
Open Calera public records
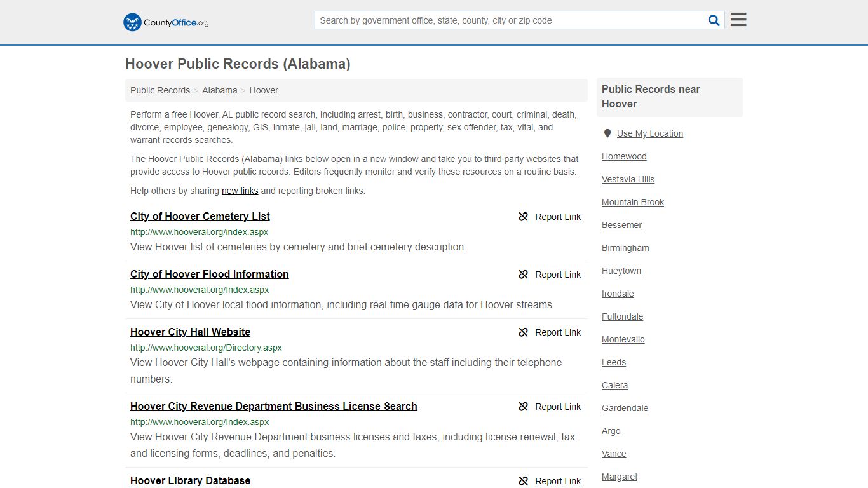pos(614,385)
